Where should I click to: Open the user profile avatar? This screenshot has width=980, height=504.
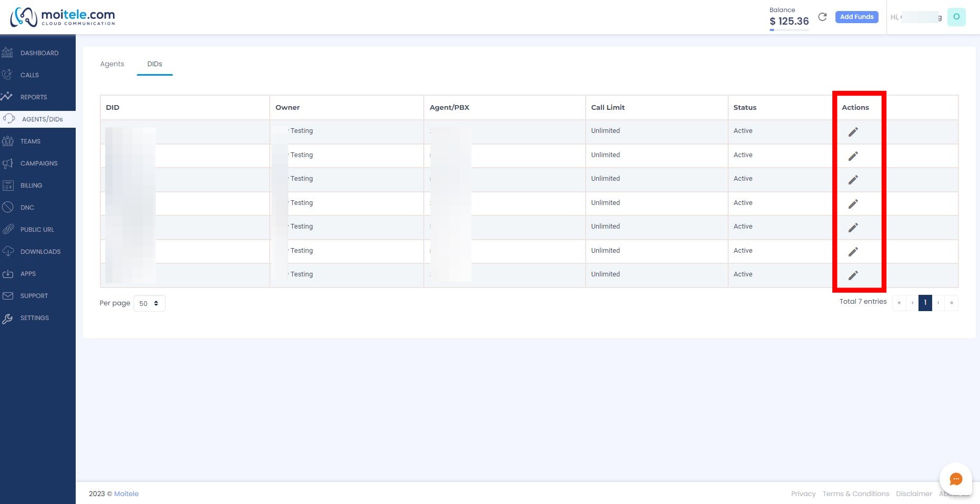(x=956, y=17)
